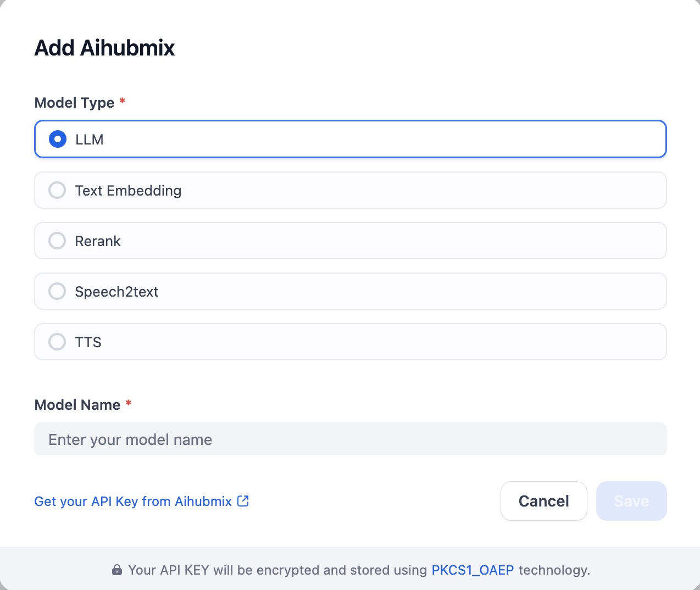The width and height of the screenshot is (700, 590).
Task: Choose the Text Embedding radio circle
Action: tap(57, 191)
